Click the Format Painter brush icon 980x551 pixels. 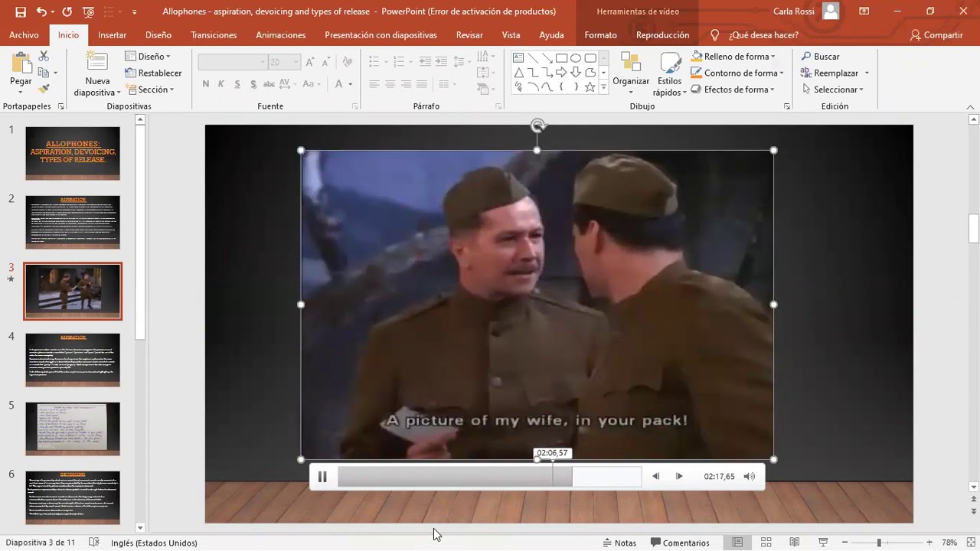tap(44, 89)
